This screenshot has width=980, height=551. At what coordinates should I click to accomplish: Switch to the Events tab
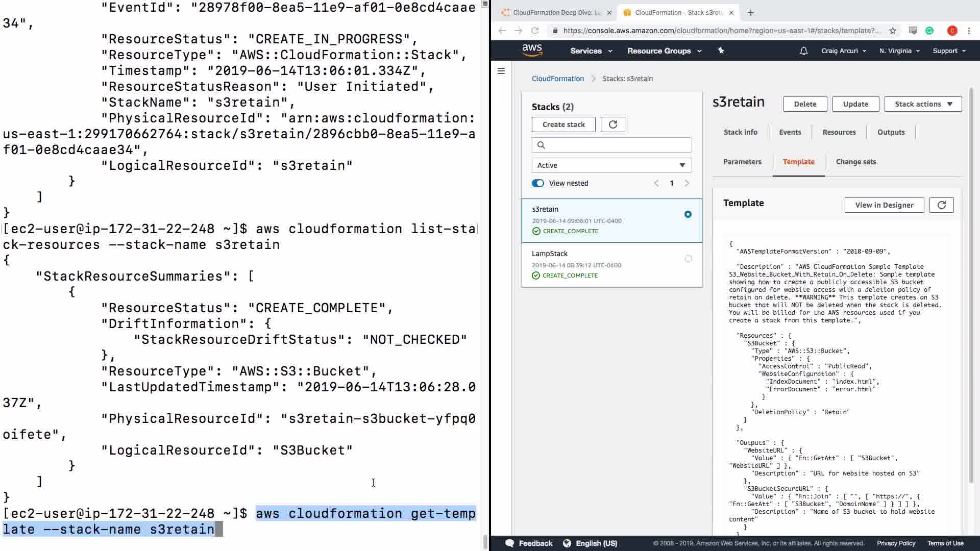pos(790,132)
